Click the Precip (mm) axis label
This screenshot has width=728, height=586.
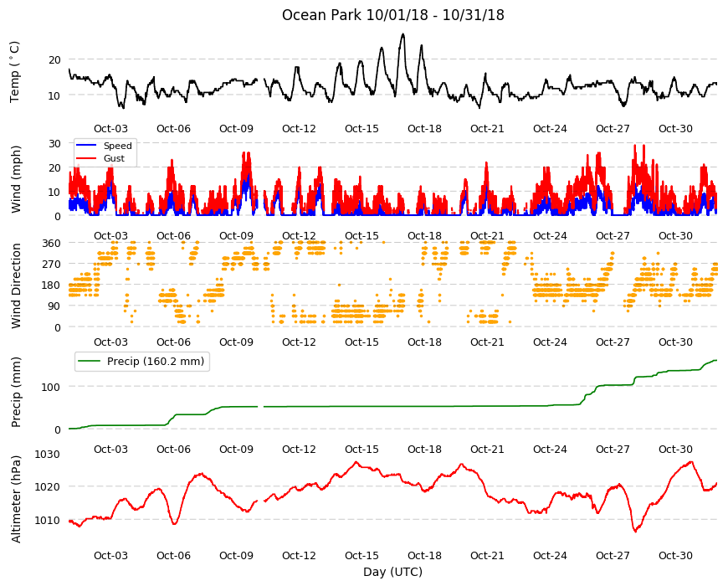[16, 392]
